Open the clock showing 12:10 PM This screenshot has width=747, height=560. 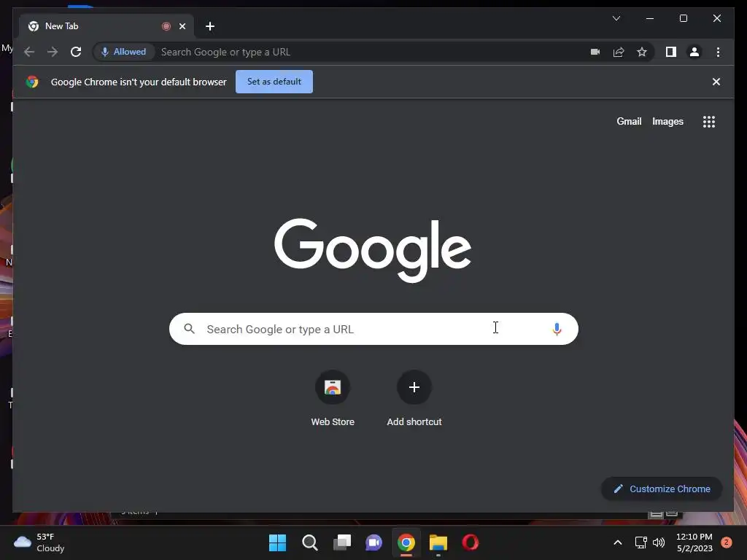pyautogui.click(x=694, y=542)
